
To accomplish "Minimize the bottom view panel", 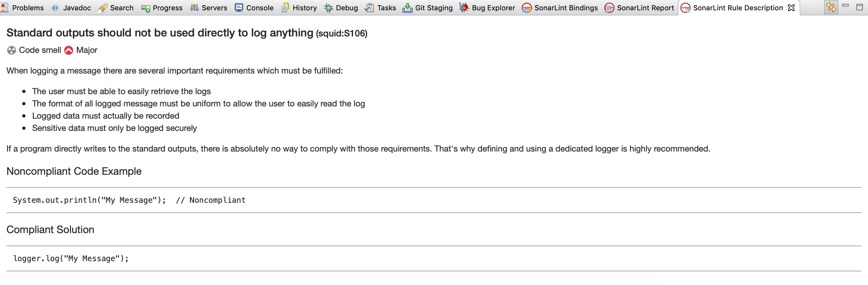I will point(845,6).
